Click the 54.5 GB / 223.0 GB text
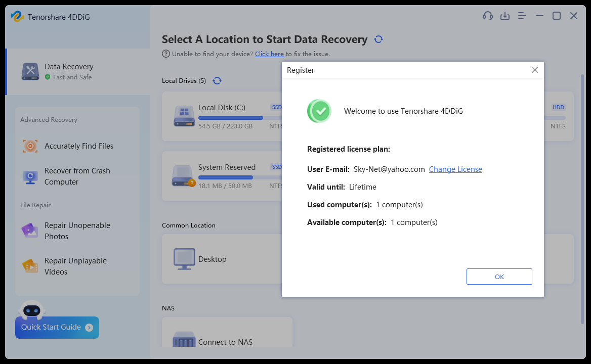The width and height of the screenshot is (591, 364). click(225, 126)
